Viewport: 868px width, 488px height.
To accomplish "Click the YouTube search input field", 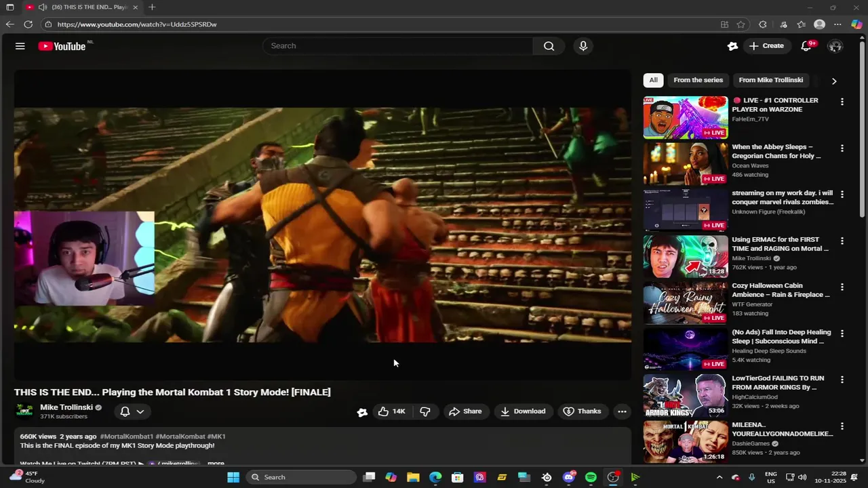I will 398,46.
